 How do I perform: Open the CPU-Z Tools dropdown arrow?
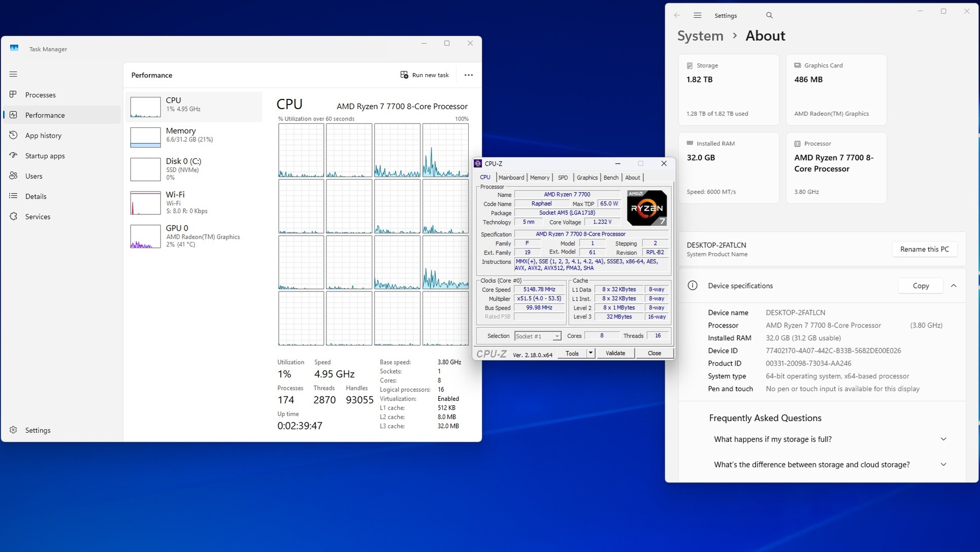tap(590, 353)
